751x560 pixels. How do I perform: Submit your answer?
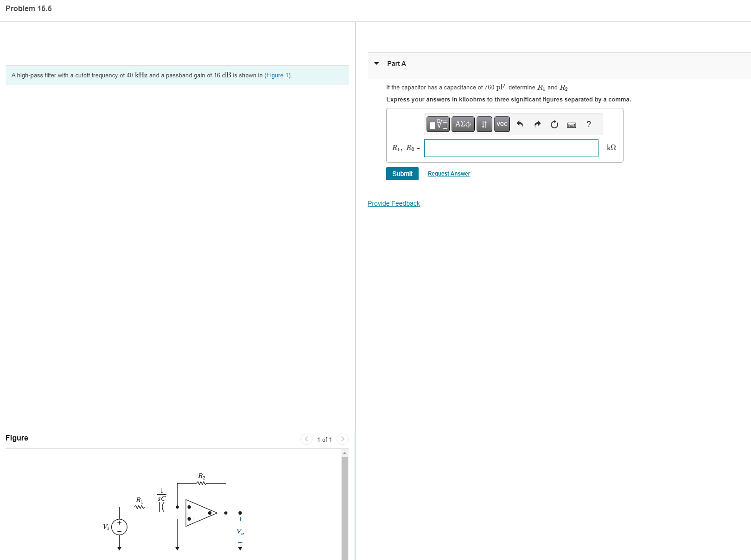pyautogui.click(x=402, y=173)
